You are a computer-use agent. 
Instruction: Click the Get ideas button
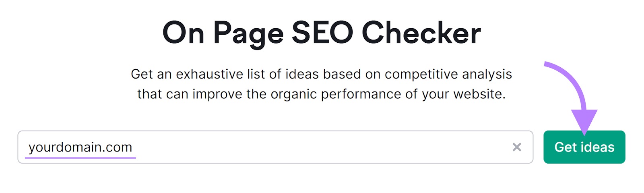pos(584,147)
